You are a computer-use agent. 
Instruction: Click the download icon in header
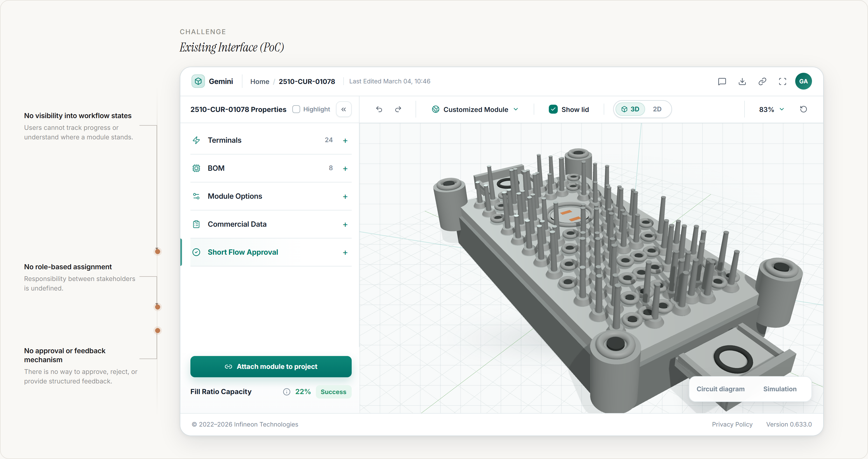click(x=742, y=81)
